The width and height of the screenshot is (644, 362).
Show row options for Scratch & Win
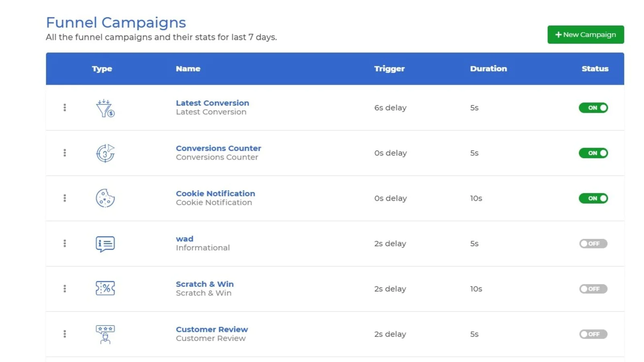point(64,289)
